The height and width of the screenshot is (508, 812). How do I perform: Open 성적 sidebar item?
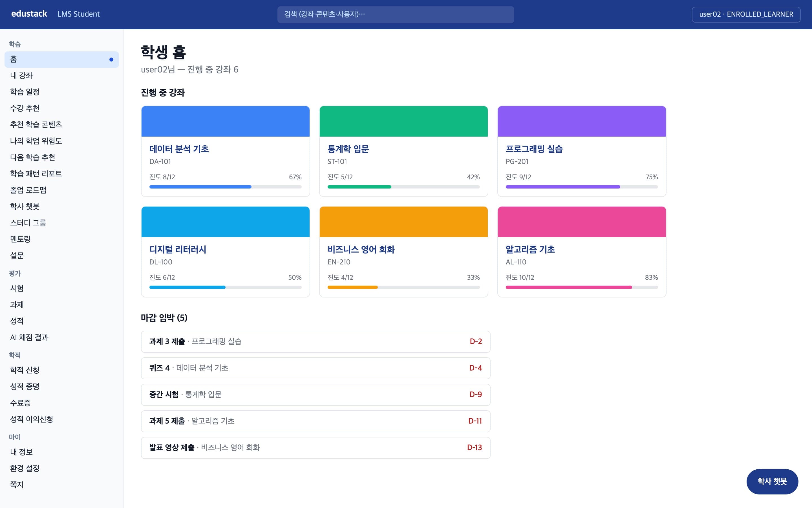coord(62,321)
